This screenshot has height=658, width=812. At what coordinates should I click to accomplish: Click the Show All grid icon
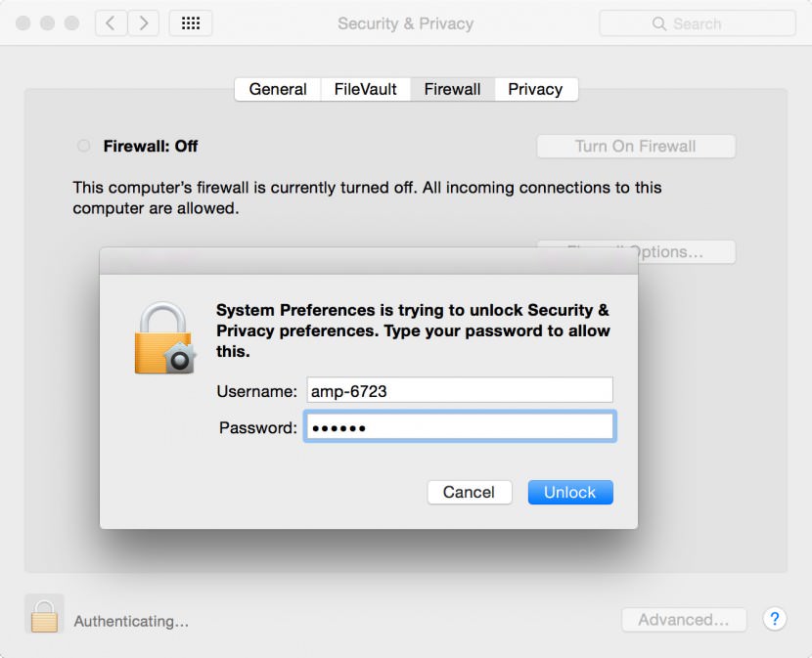click(190, 22)
